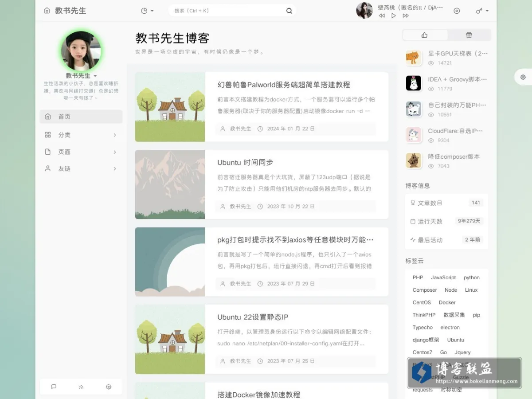Switch to the gift icon tab
The image size is (532, 399).
pyautogui.click(x=469, y=35)
